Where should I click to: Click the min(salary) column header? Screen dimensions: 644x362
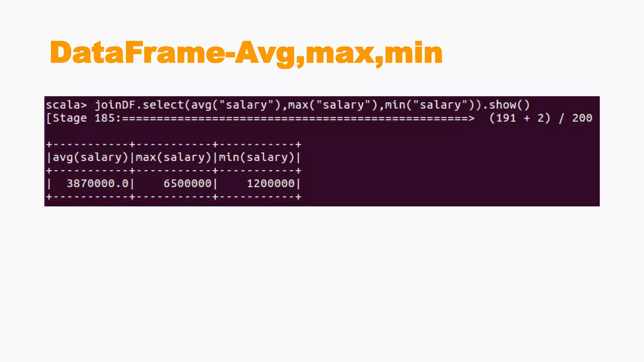(256, 157)
